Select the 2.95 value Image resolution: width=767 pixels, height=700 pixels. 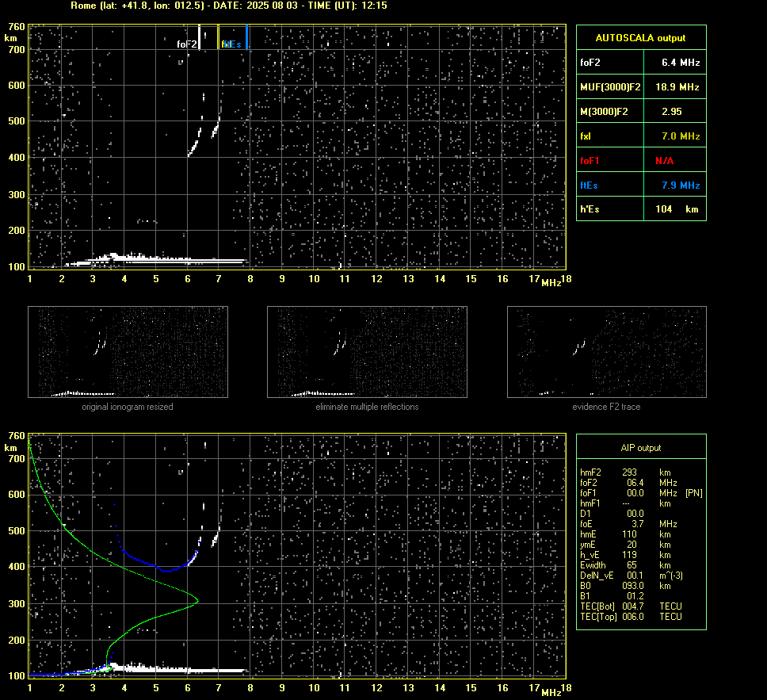[672, 112]
